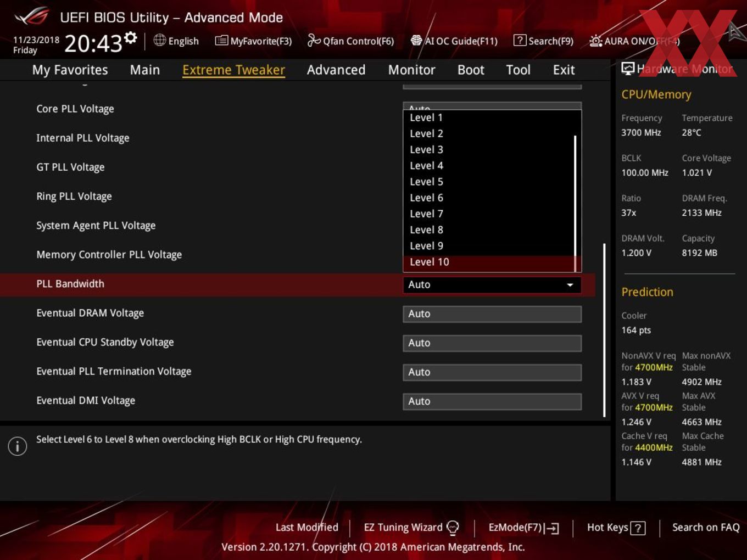Select the Eventual DRAM Voltage label
747x560 pixels.
click(x=90, y=313)
